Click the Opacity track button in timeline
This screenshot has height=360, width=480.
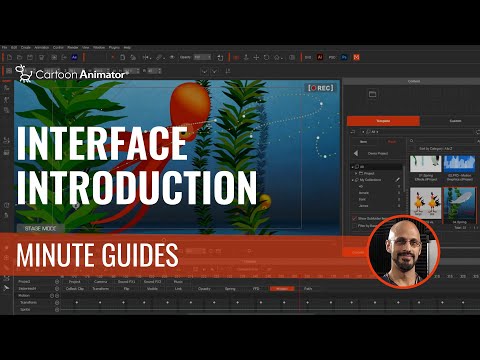204,289
